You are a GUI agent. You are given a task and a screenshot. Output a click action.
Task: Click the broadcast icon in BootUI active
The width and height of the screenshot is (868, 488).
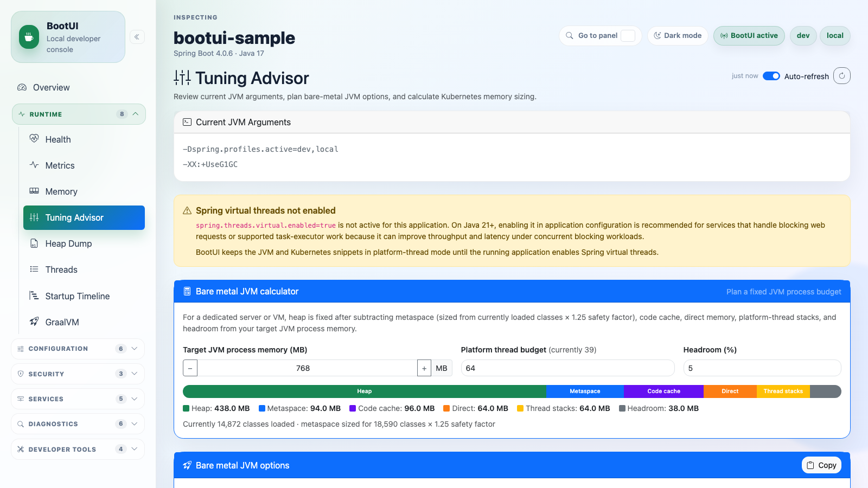[724, 36]
